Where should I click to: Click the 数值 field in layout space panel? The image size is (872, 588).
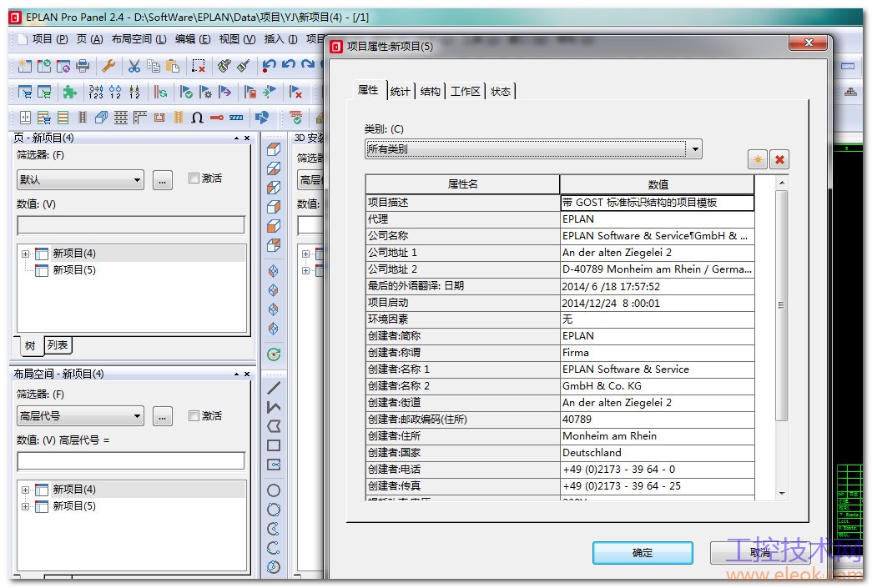pos(131,461)
